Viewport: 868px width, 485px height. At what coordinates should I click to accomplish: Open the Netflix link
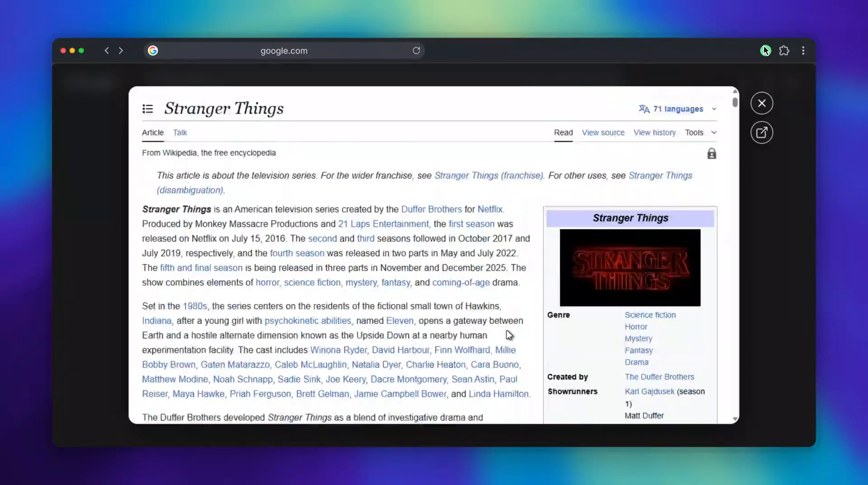(490, 209)
